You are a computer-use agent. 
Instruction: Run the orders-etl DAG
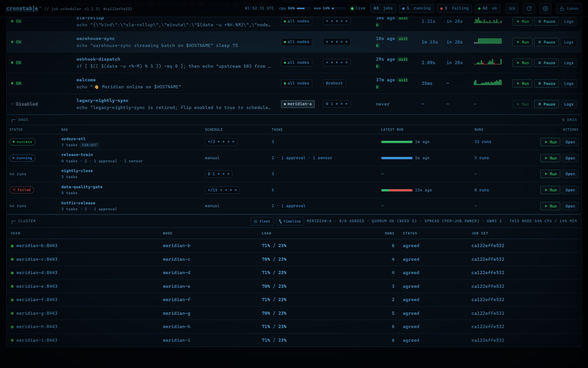[550, 142]
